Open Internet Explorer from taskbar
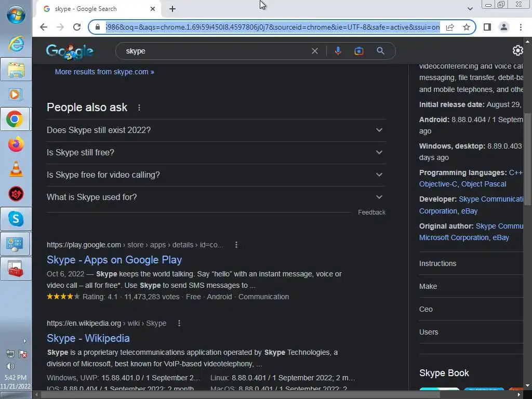 [x=16, y=44]
